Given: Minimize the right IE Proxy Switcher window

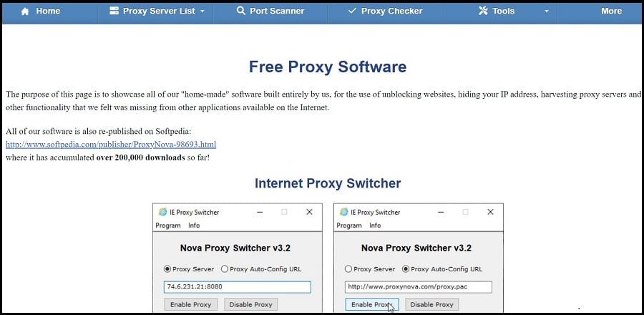Looking at the screenshot, I should [x=441, y=212].
